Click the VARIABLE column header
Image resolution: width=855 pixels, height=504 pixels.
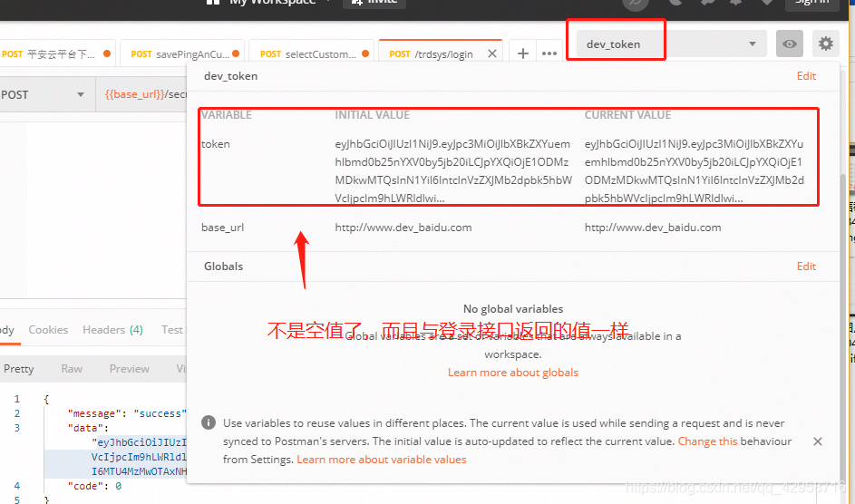pyautogui.click(x=227, y=115)
